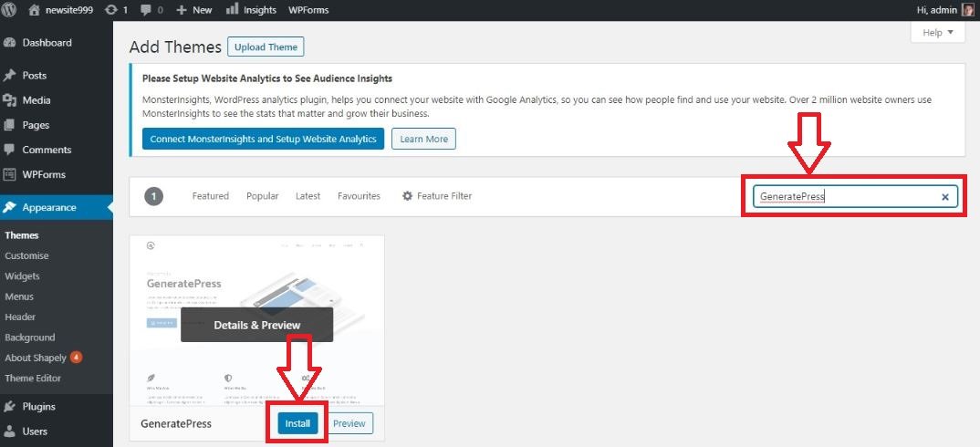Click Connect MonsterInsights and Setup Website Analytics

pos(263,139)
